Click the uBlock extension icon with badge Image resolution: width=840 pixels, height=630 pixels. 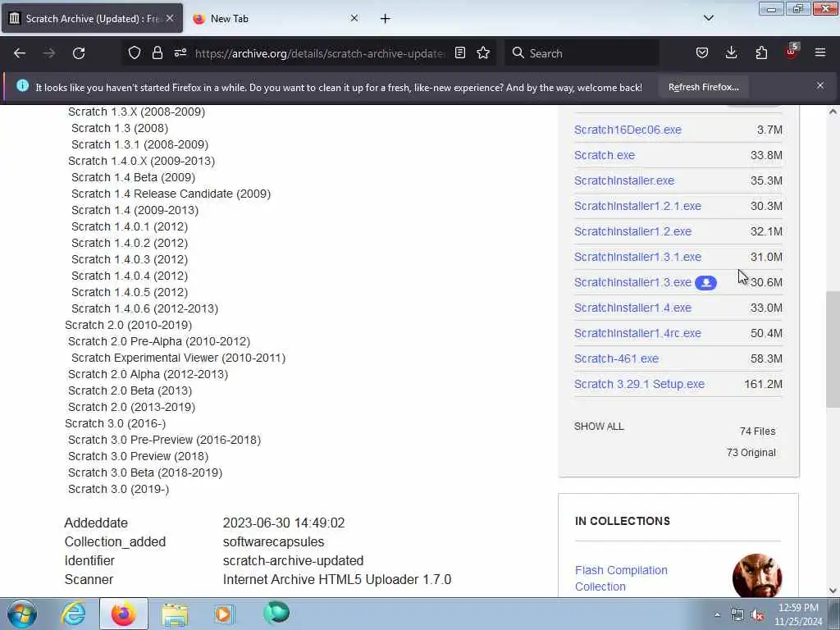pyautogui.click(x=792, y=52)
